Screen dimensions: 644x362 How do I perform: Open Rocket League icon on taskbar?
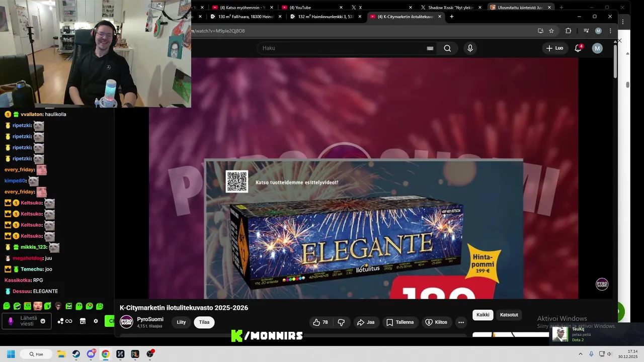pyautogui.click(x=135, y=354)
